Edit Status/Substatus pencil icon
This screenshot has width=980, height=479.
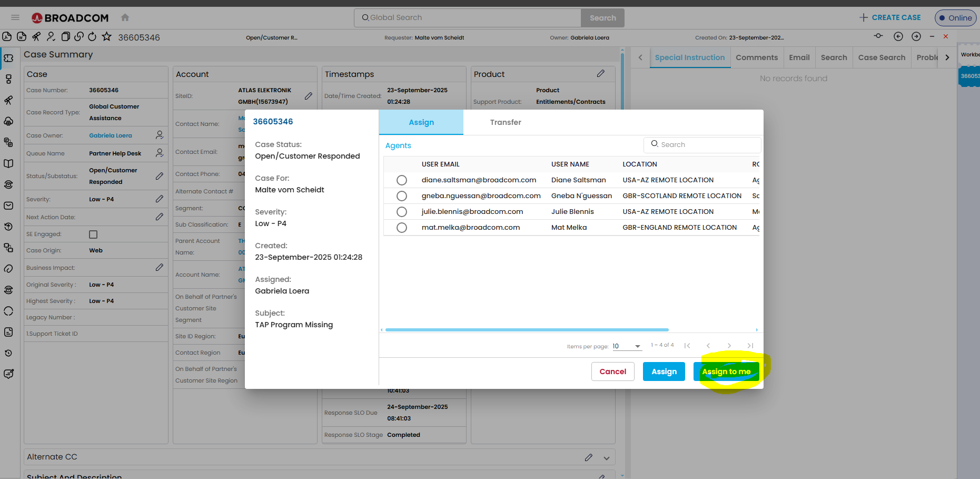pos(160,176)
